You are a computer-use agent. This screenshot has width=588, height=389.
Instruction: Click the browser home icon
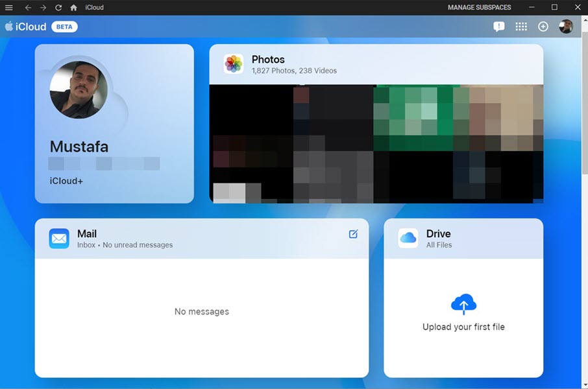73,7
